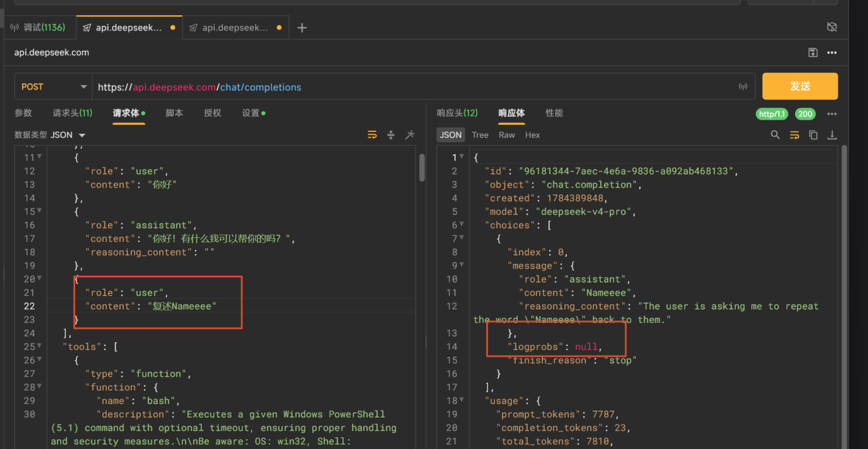
Task: Switch the response view to Tree
Action: pyautogui.click(x=480, y=135)
